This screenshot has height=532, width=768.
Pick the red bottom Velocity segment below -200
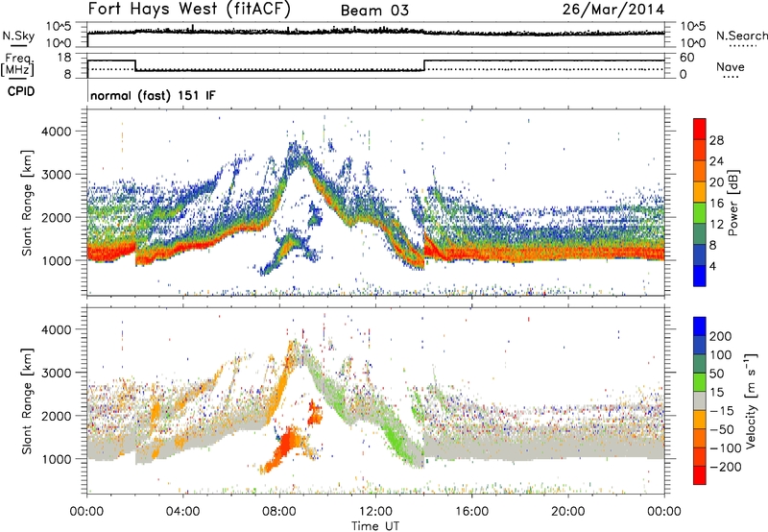pos(700,475)
